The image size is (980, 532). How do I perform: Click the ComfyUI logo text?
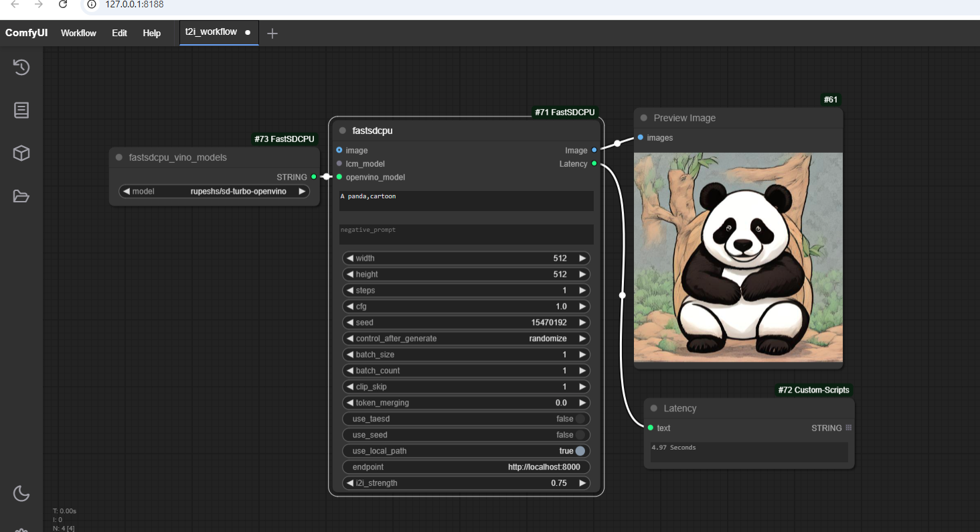pyautogui.click(x=26, y=33)
